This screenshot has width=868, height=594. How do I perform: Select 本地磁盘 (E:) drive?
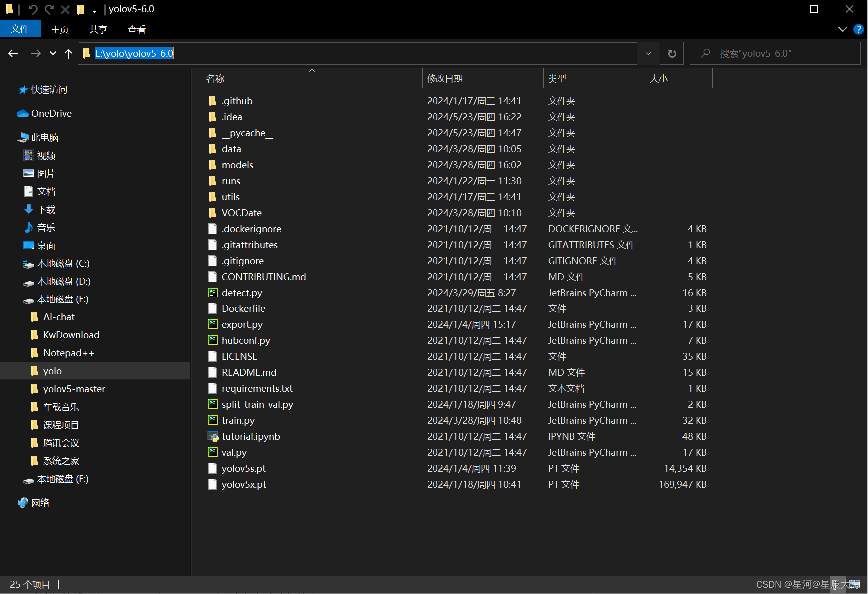pyautogui.click(x=63, y=299)
